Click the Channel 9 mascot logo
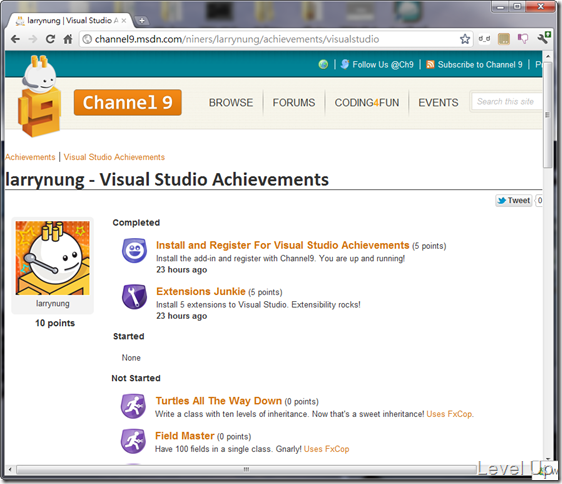This screenshot has height=484, width=562. tap(38, 96)
